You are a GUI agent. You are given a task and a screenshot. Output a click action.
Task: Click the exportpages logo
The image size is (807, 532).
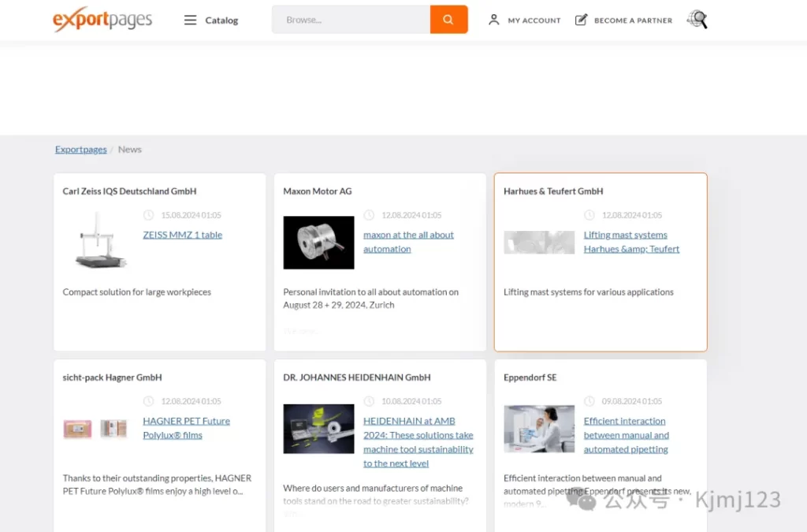[102, 19]
